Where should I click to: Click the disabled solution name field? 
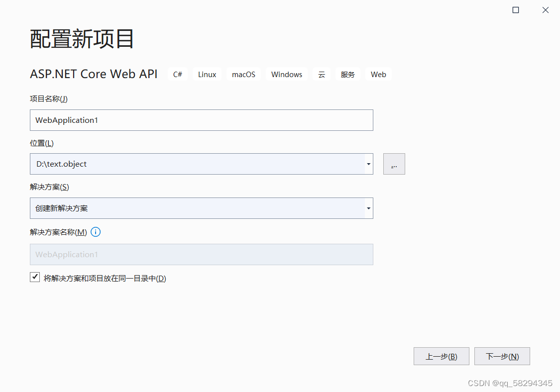click(201, 254)
